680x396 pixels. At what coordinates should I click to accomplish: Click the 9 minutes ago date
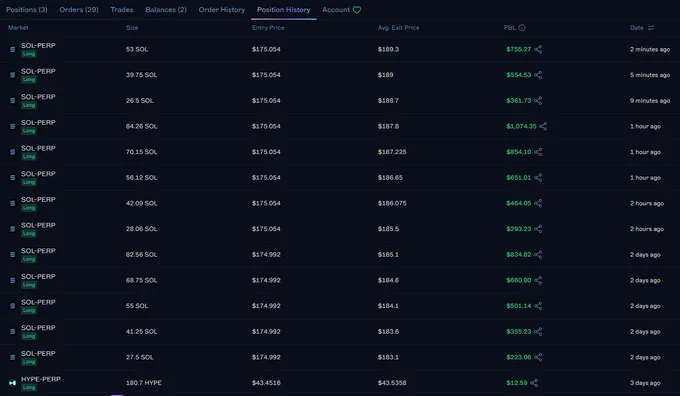(x=650, y=101)
